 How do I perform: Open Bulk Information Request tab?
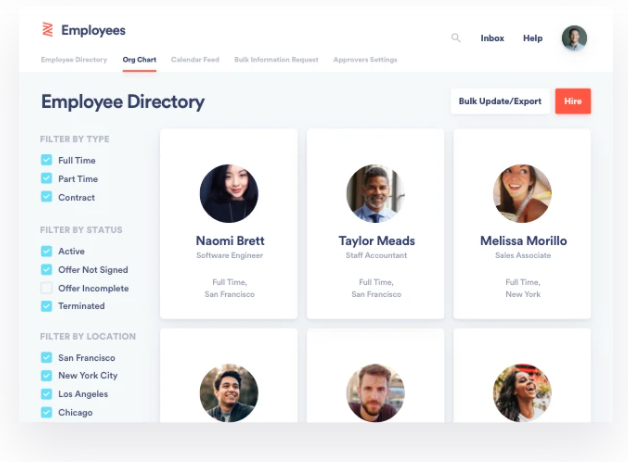point(276,60)
